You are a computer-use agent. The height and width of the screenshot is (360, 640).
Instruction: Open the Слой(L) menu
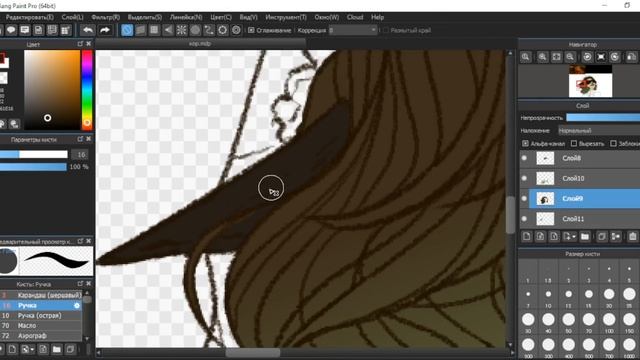pos(72,17)
